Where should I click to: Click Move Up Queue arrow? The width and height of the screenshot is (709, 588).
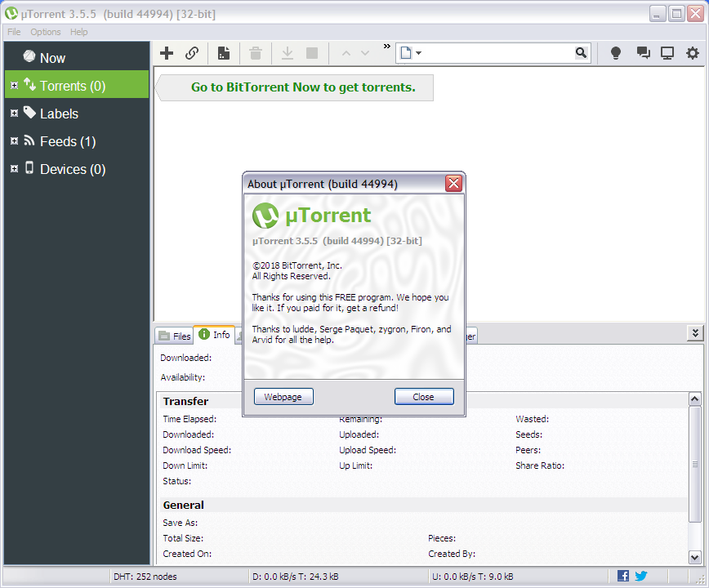pos(346,53)
